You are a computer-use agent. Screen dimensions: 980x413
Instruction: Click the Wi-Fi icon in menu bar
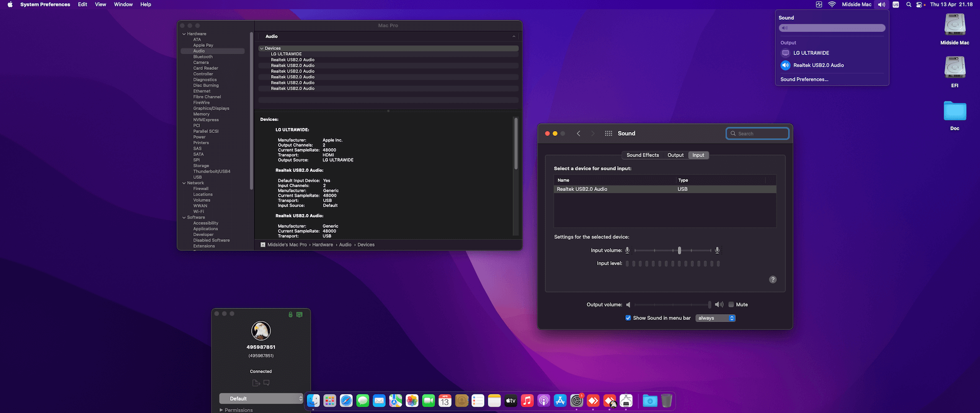[x=832, y=5]
